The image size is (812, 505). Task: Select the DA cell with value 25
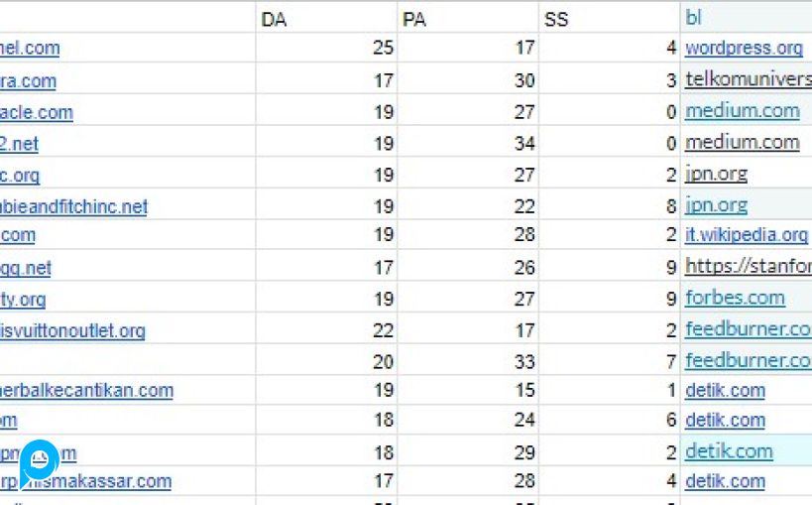tap(326, 48)
